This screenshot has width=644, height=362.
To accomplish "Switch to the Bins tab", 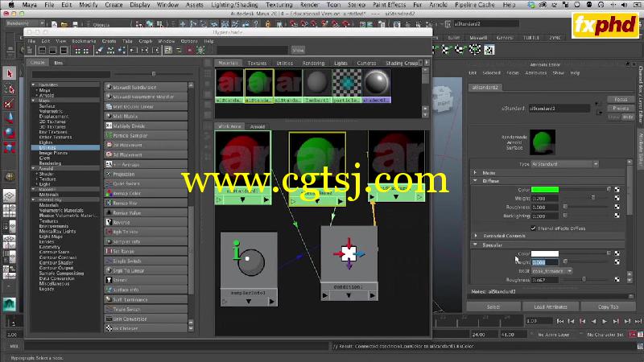I will point(59,63).
